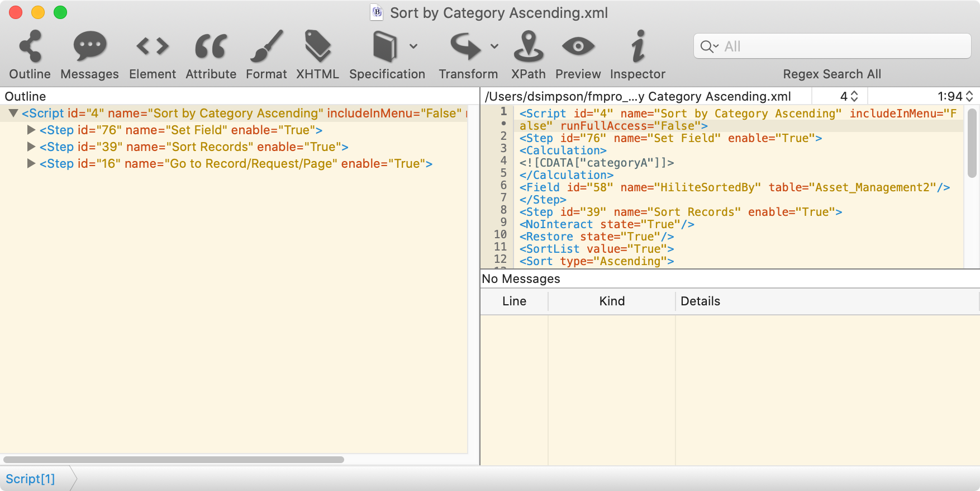Collapse the root Script node triangle
The width and height of the screenshot is (980, 491).
tap(13, 114)
